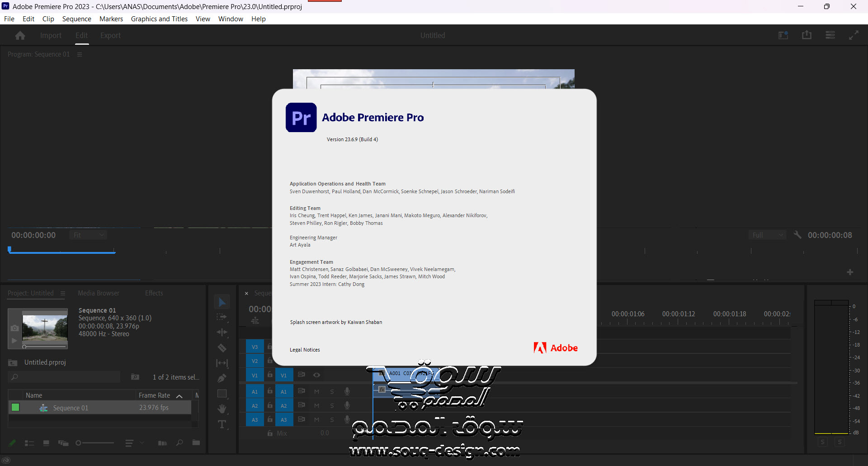Open Program Monitor panel menu

click(x=80, y=54)
